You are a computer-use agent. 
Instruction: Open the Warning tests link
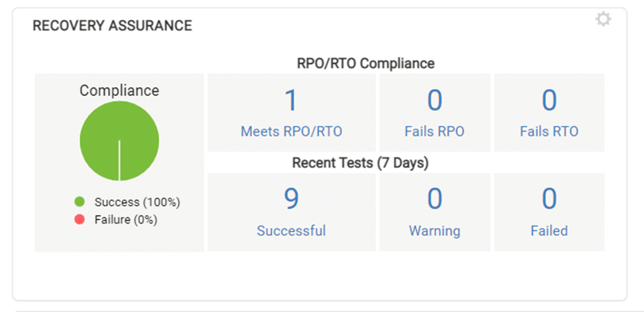point(434,230)
